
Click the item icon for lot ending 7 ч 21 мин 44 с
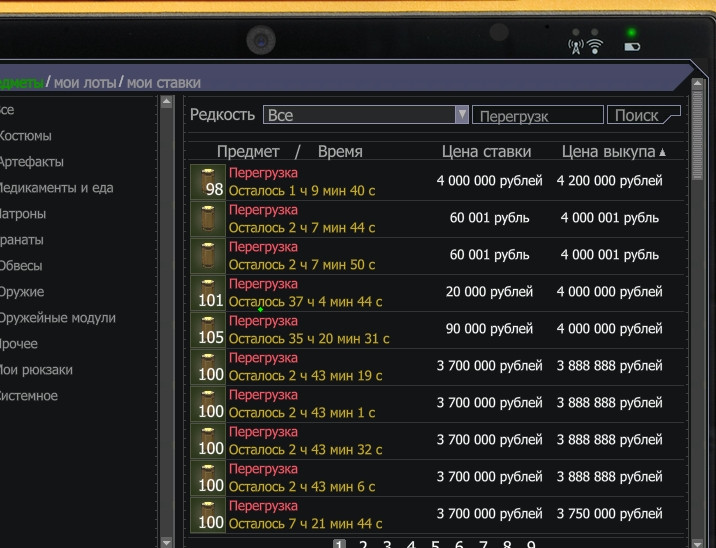tap(208, 515)
